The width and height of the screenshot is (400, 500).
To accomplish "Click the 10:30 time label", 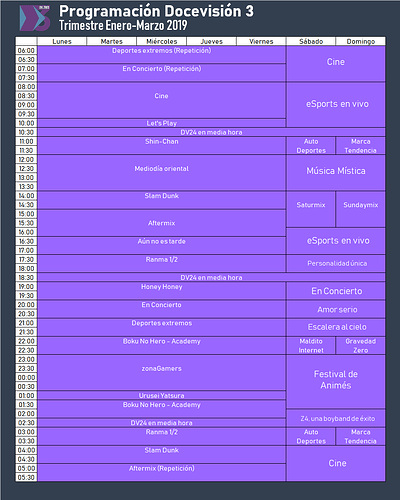I will pos(26,132).
